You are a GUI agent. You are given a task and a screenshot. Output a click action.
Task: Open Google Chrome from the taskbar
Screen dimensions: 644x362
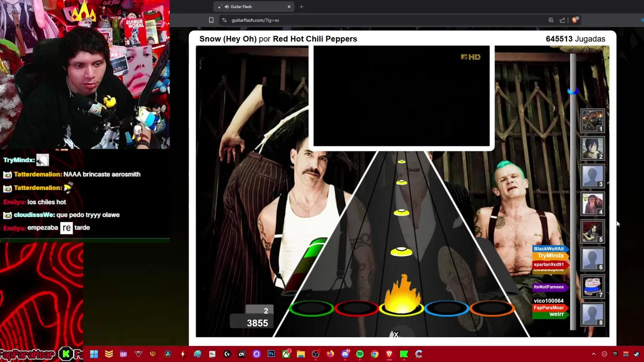375,354
